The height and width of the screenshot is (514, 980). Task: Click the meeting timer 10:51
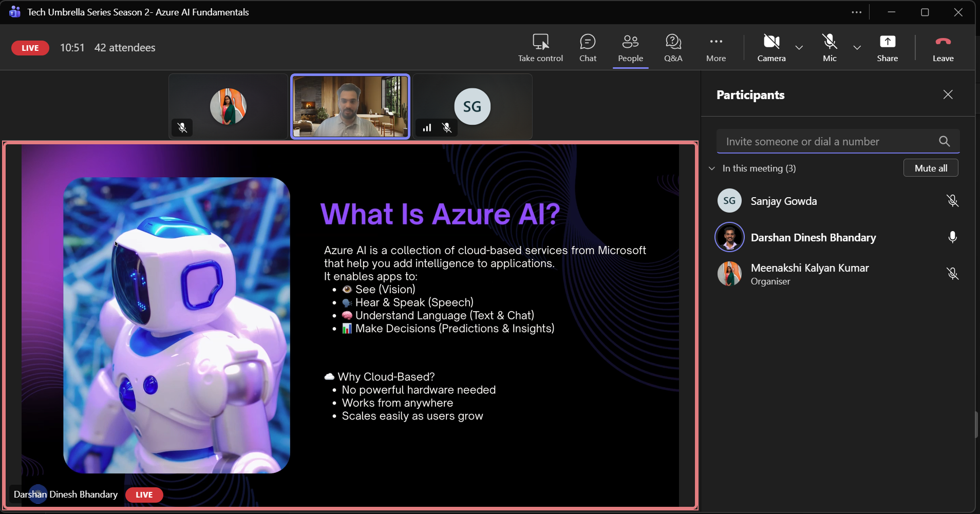pos(72,48)
